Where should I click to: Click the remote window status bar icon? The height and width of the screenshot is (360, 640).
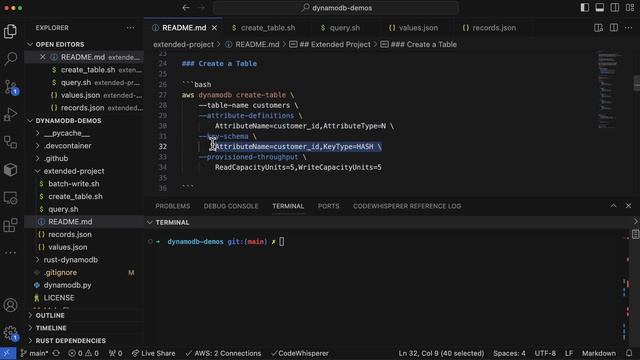(x=8, y=353)
